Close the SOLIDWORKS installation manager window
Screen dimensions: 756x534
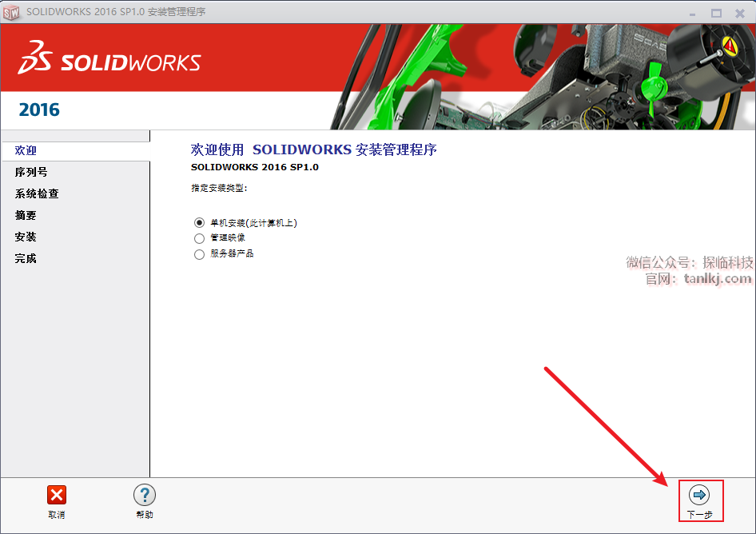(x=741, y=13)
